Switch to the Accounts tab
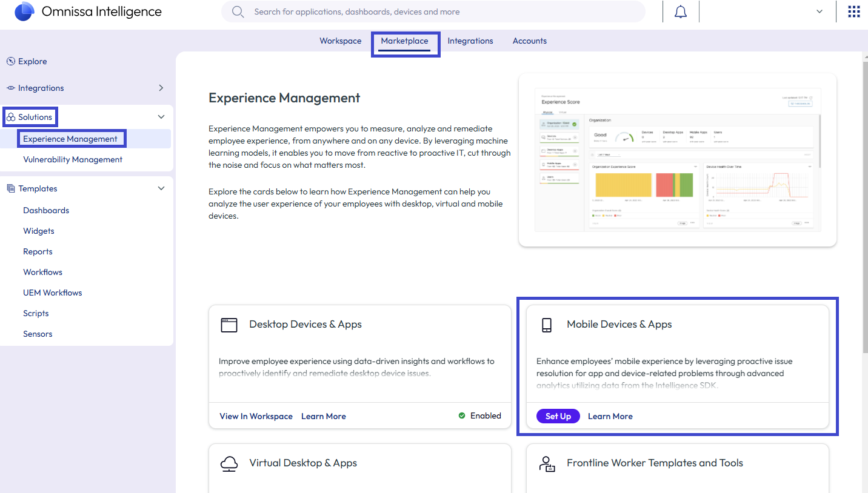868x493 pixels. point(530,41)
